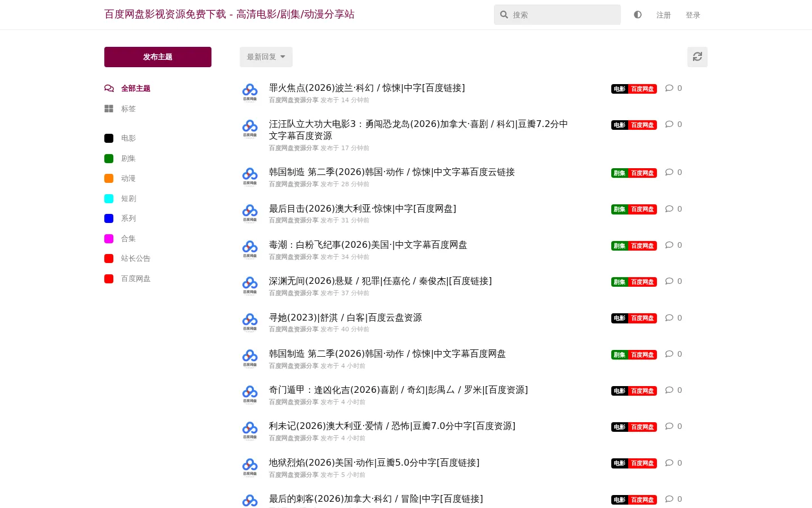This screenshot has height=508, width=812.
Task: Open topic 罪火焦点(2026)波兰·科幻
Action: (367, 88)
